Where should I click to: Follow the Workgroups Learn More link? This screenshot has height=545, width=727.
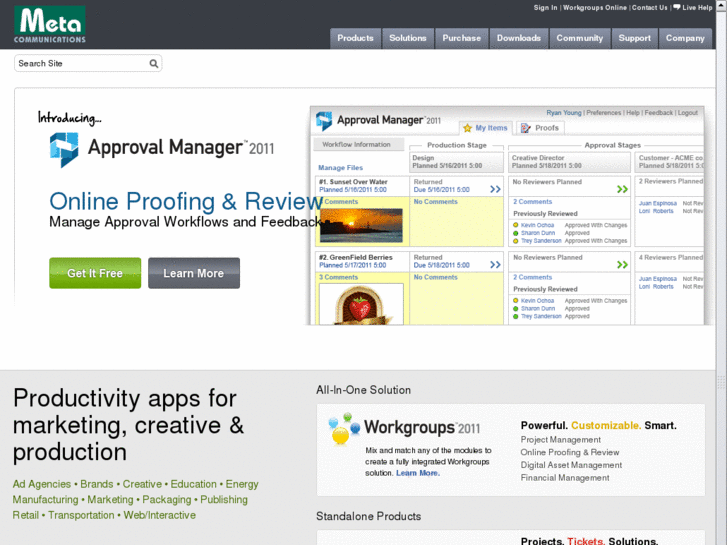click(417, 473)
